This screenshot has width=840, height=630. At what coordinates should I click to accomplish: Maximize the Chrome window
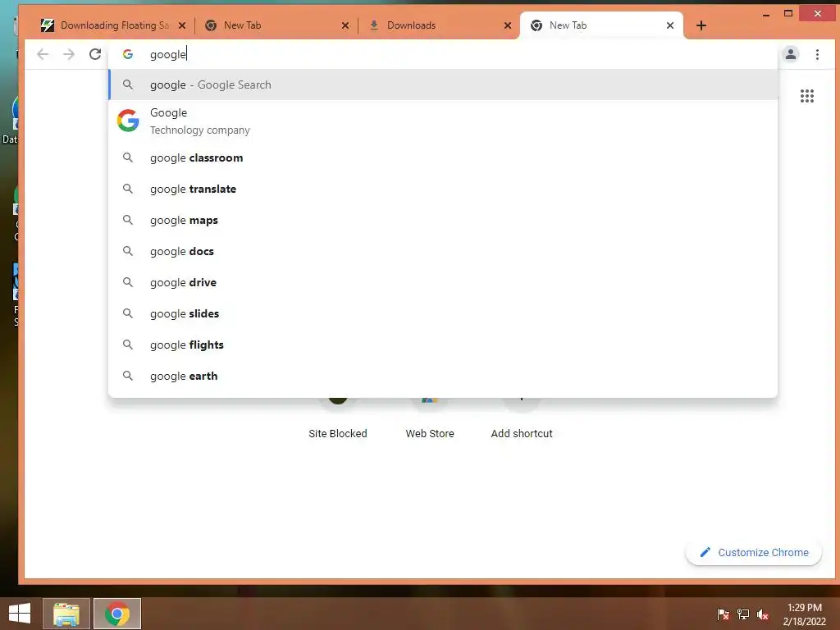tap(788, 14)
